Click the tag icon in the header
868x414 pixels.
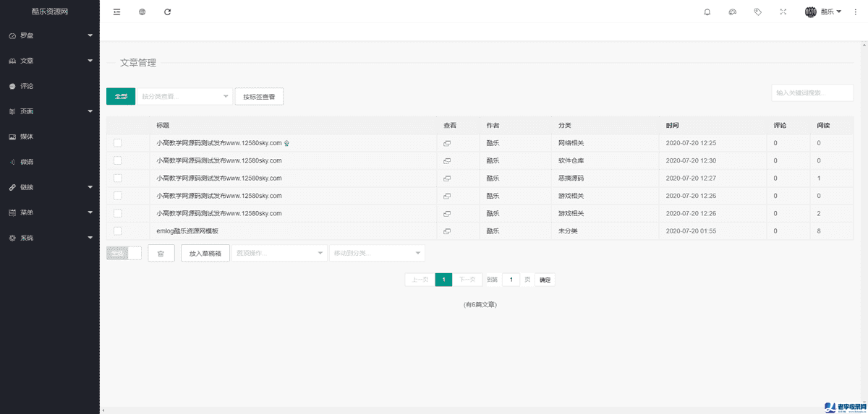pos(757,12)
